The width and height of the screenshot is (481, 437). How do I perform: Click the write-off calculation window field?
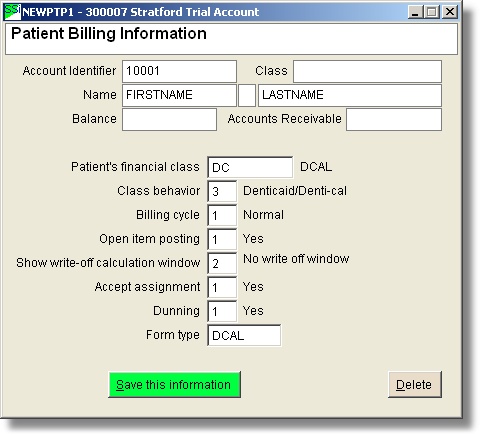click(222, 263)
